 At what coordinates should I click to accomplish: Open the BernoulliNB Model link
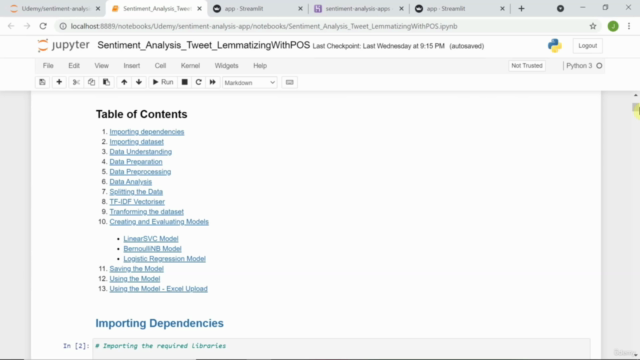pos(152,249)
